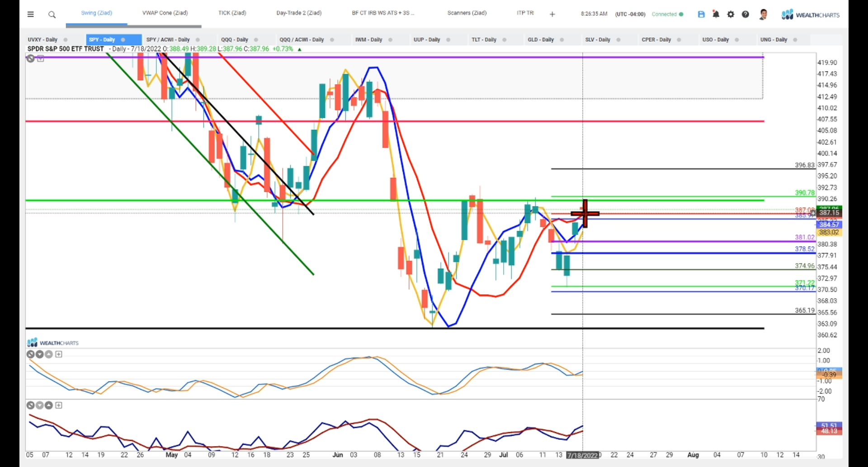
Task: Open Day-Trade 2 (Ziad) workspace
Action: tap(299, 13)
